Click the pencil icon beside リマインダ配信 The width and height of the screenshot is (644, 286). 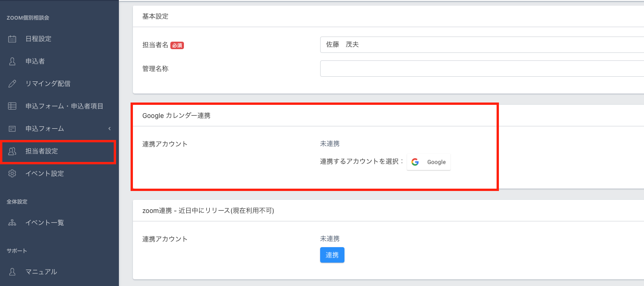pos(13,84)
